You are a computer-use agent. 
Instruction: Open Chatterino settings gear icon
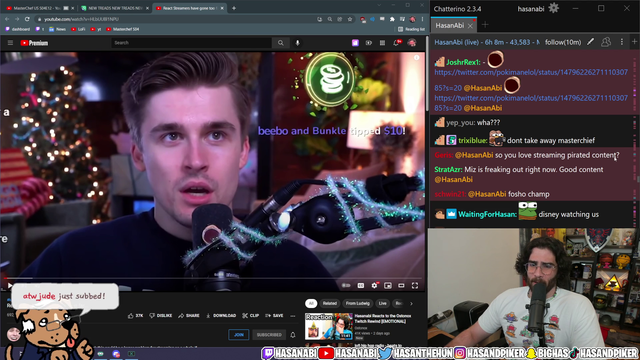pyautogui.click(x=553, y=8)
